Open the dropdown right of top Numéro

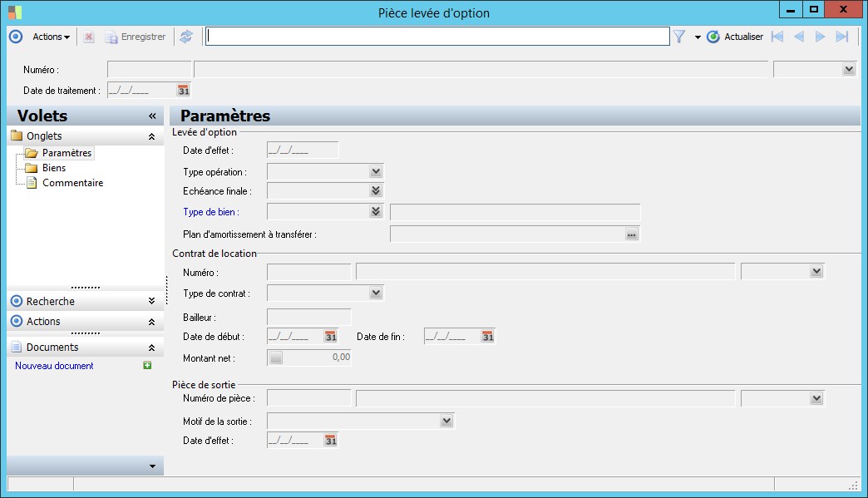(849, 70)
